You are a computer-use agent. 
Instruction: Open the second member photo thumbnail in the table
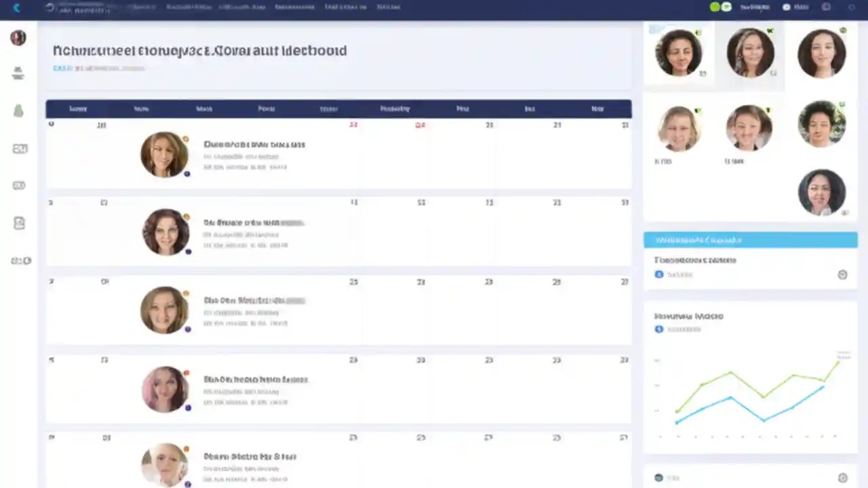(165, 232)
